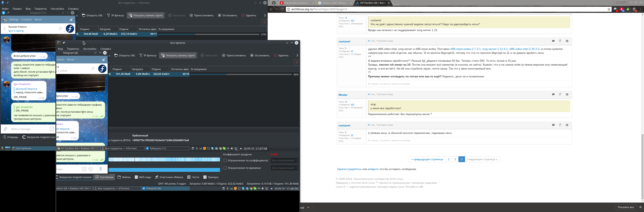Close the browser downloads bar with the X
The width and height of the screenshot is (644, 212).
pos(640,207)
